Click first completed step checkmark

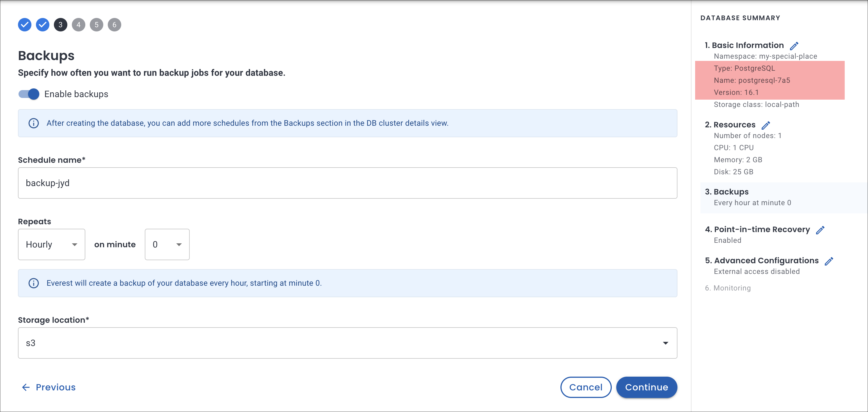pyautogui.click(x=25, y=25)
